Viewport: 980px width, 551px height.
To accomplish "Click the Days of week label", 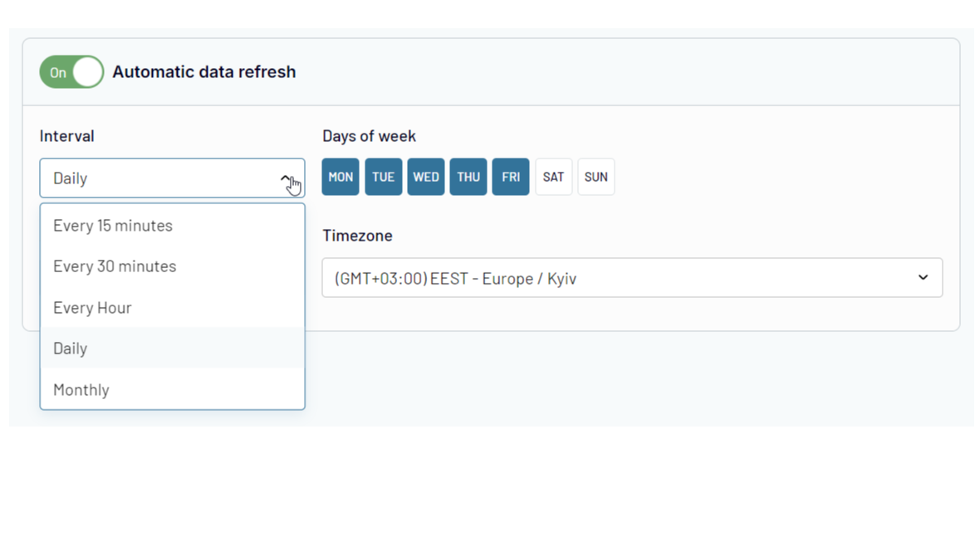I will 369,136.
